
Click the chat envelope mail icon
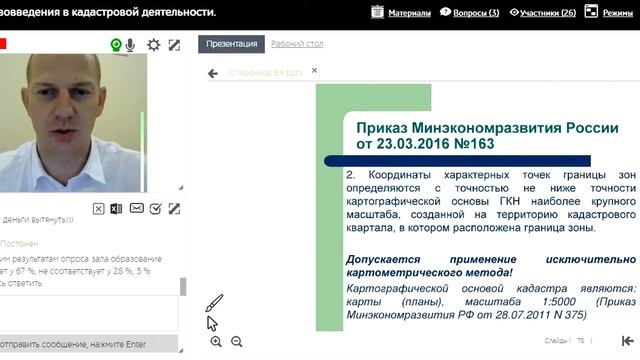click(x=137, y=208)
